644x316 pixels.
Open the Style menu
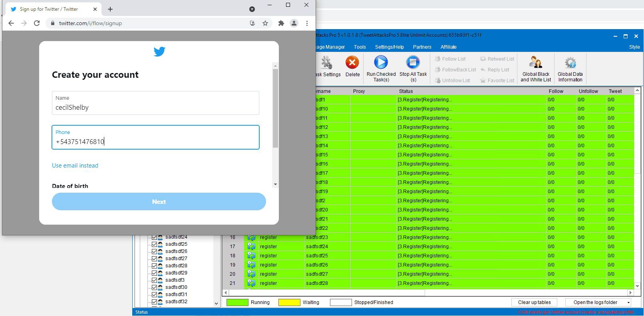pyautogui.click(x=634, y=47)
